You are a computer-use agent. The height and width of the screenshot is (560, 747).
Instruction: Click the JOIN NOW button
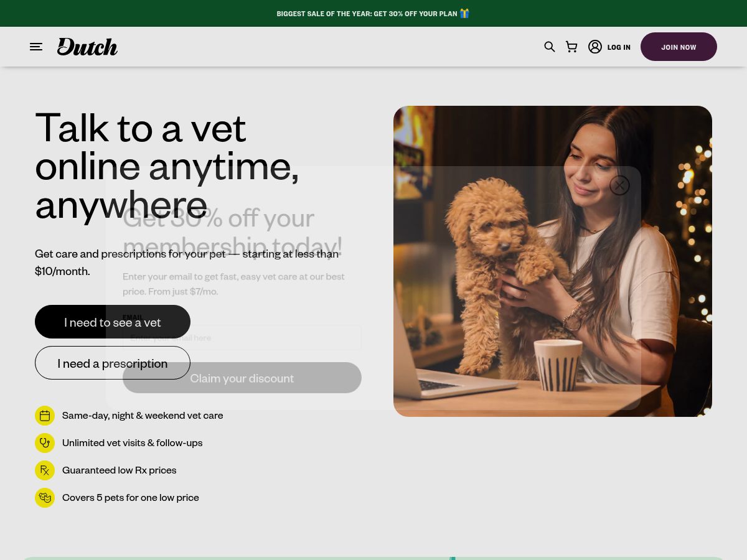(x=679, y=47)
